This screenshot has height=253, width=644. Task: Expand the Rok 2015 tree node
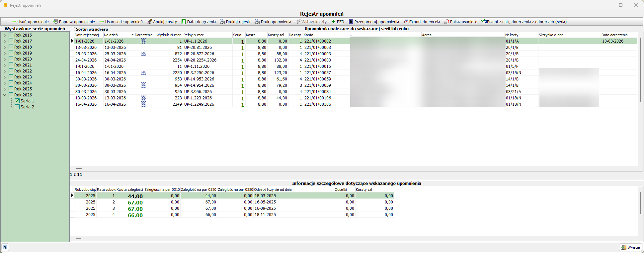pos(5,35)
